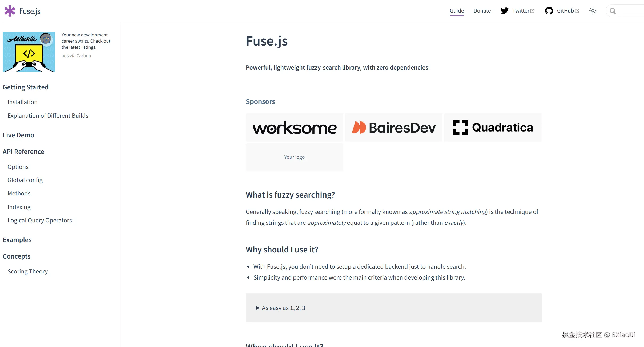The image size is (644, 347).
Task: Open the Live Demo sidebar section
Action: (18, 135)
